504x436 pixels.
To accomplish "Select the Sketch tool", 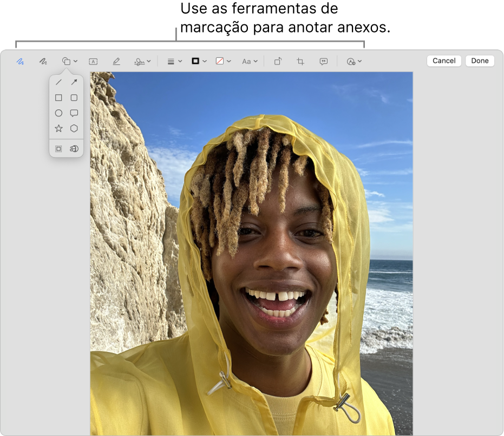I will 20,61.
